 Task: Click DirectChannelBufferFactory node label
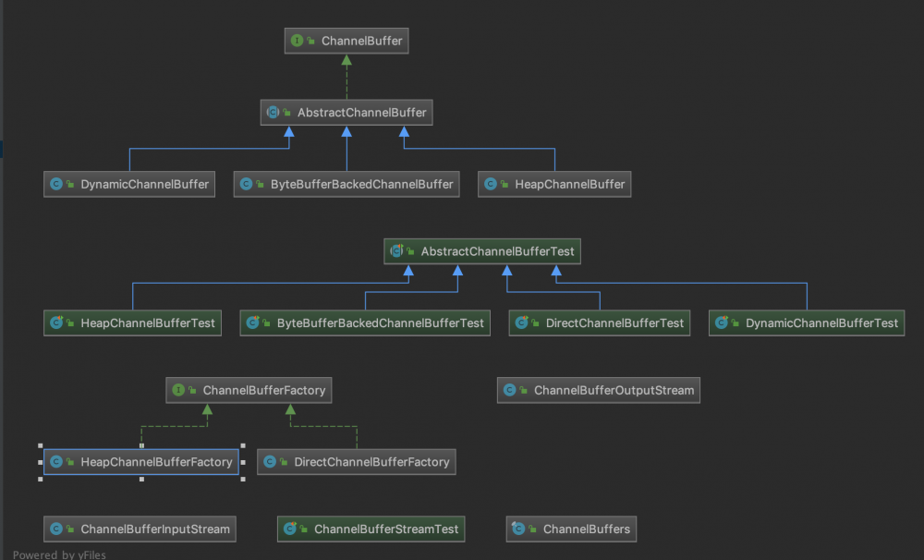371,461
